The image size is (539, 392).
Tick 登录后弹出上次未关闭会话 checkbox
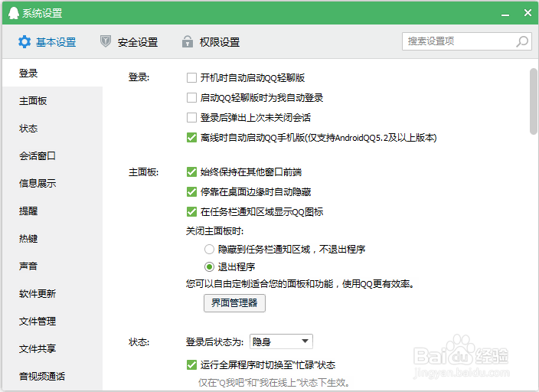pos(192,118)
